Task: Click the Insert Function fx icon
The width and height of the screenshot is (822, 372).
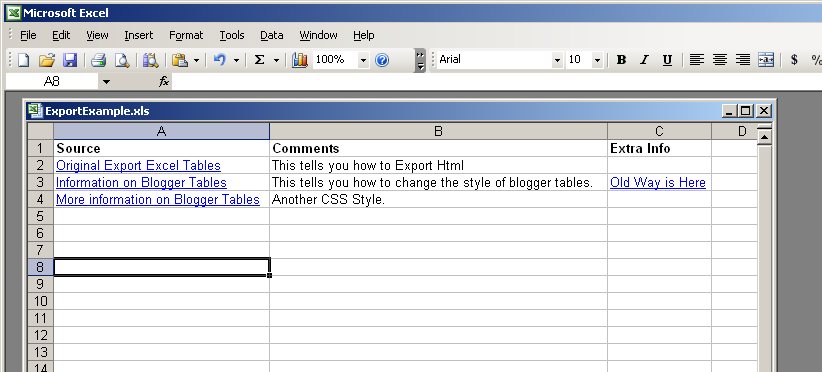Action: point(164,81)
